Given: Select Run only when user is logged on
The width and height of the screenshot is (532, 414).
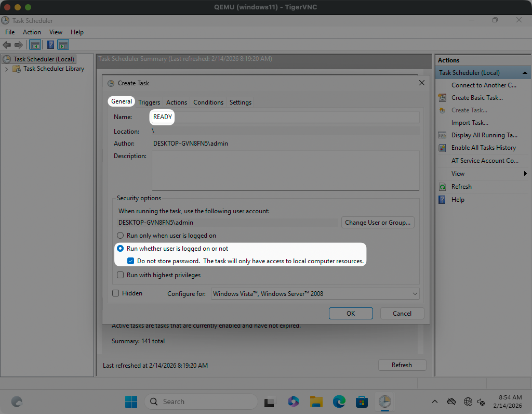Looking at the screenshot, I should (x=121, y=236).
